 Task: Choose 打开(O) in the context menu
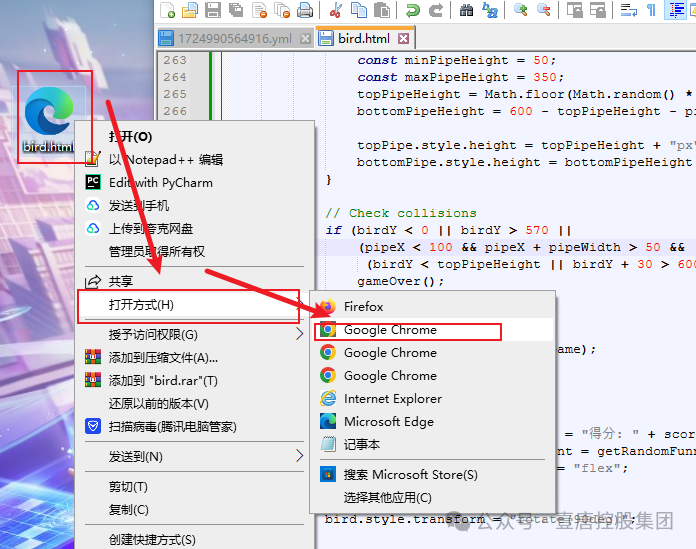click(x=194, y=136)
